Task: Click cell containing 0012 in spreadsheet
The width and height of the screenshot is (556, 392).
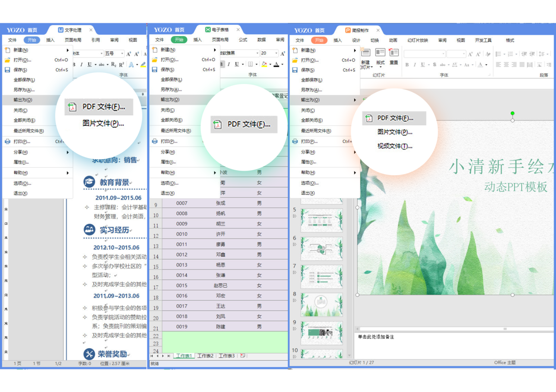Action: click(182, 254)
